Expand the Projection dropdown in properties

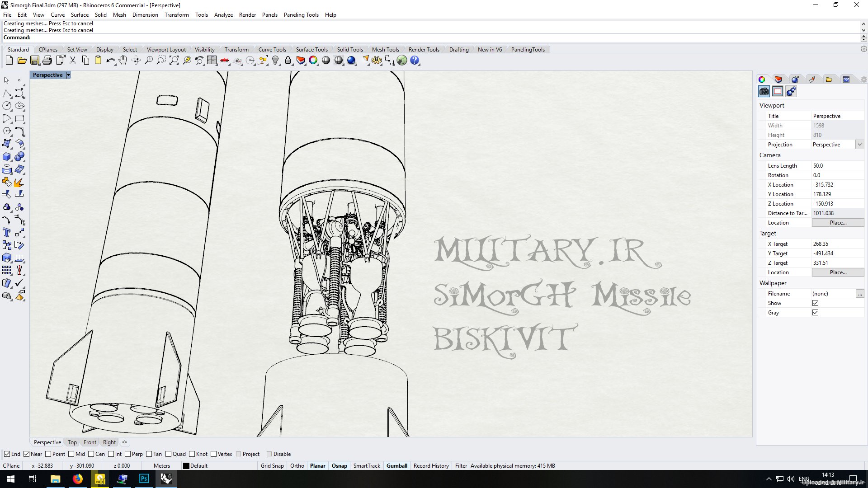click(x=859, y=145)
